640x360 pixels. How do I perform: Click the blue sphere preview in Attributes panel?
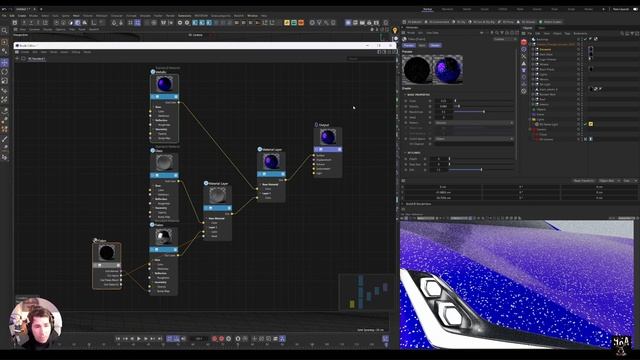448,70
